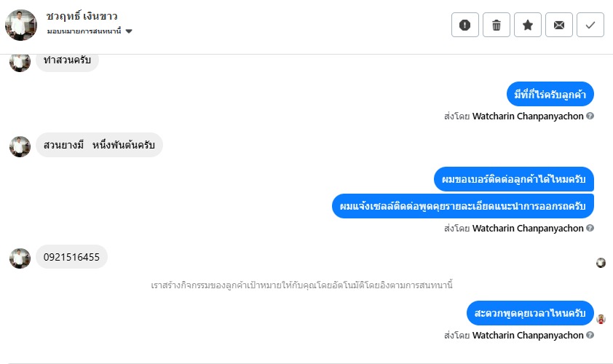
Task: Click the assign label มอบหมายการสนทนานี้
Action: pos(84,31)
